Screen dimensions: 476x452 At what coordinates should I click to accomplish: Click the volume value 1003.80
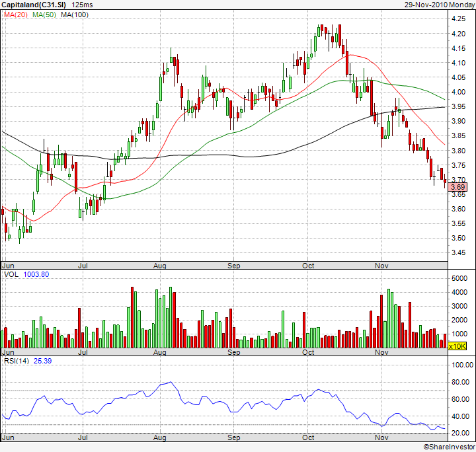pyautogui.click(x=36, y=274)
